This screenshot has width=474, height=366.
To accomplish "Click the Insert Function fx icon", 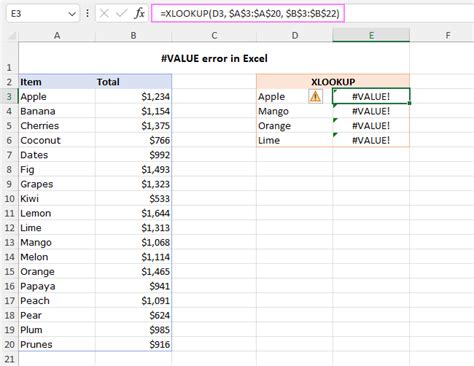I will click(x=140, y=14).
